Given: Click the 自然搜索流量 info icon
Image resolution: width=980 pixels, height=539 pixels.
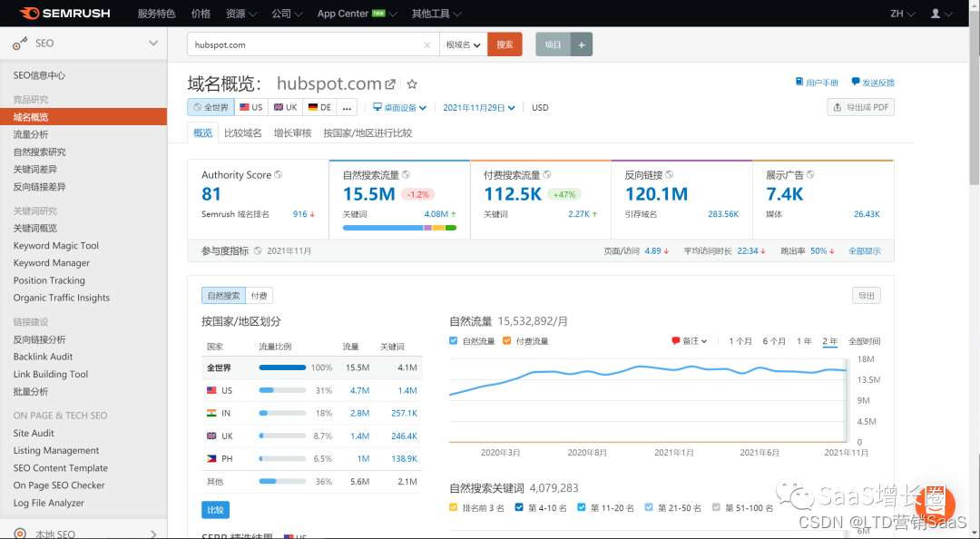Looking at the screenshot, I should [x=406, y=175].
